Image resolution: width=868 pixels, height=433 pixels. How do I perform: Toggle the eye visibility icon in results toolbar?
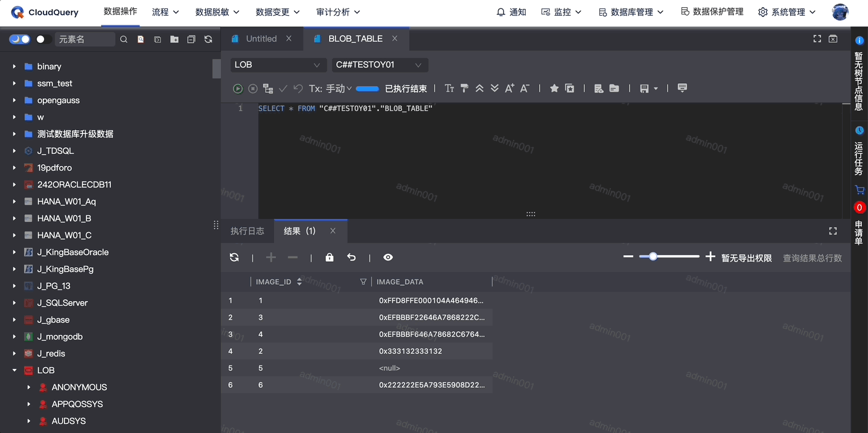pyautogui.click(x=388, y=257)
